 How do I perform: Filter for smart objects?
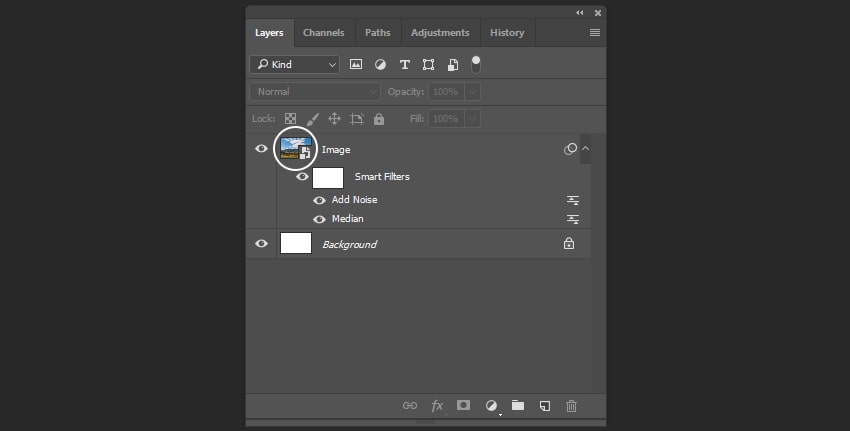click(x=453, y=65)
